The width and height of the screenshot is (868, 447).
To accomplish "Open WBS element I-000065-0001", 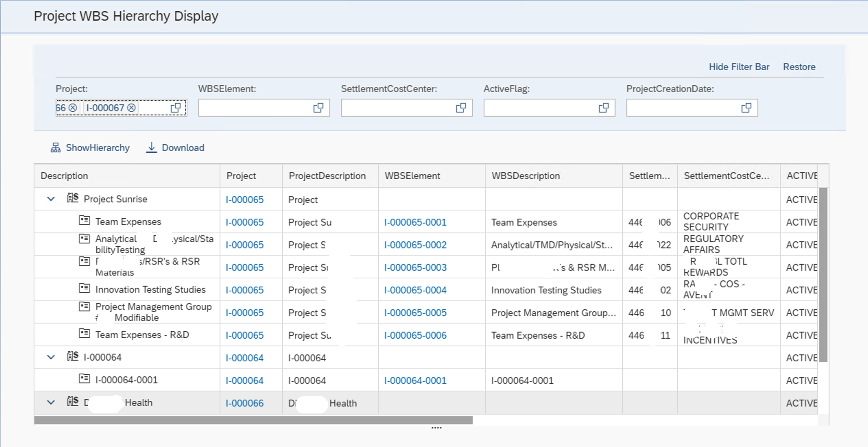I will (x=415, y=222).
